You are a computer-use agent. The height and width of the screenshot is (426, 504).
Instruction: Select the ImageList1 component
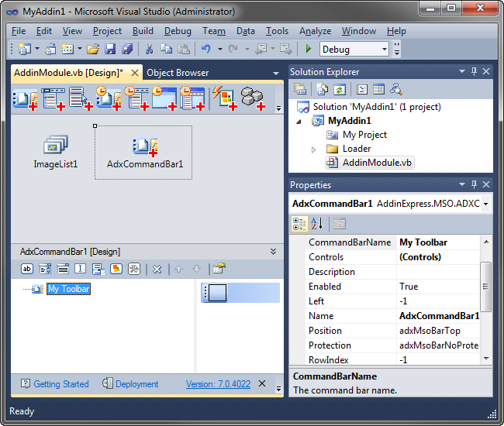click(56, 152)
